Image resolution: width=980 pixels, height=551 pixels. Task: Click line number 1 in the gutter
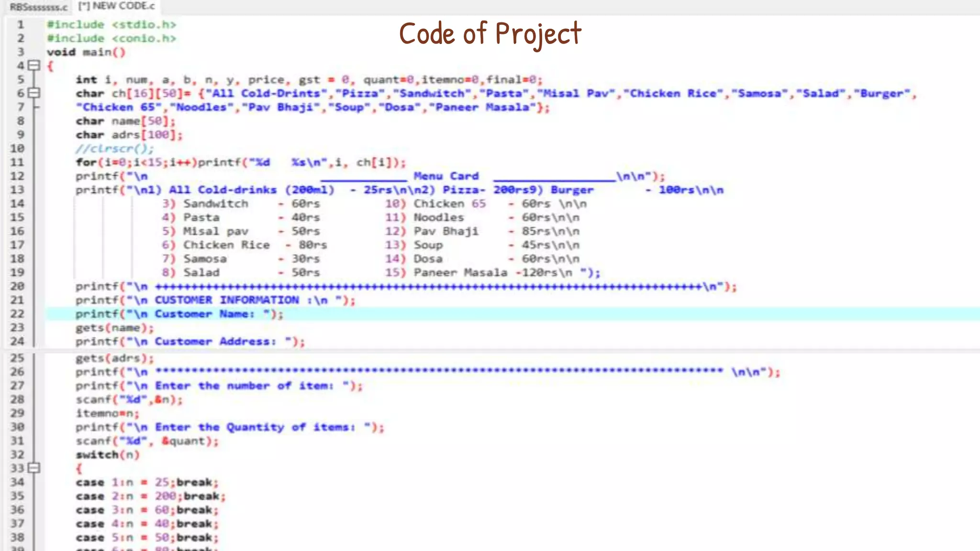click(20, 24)
